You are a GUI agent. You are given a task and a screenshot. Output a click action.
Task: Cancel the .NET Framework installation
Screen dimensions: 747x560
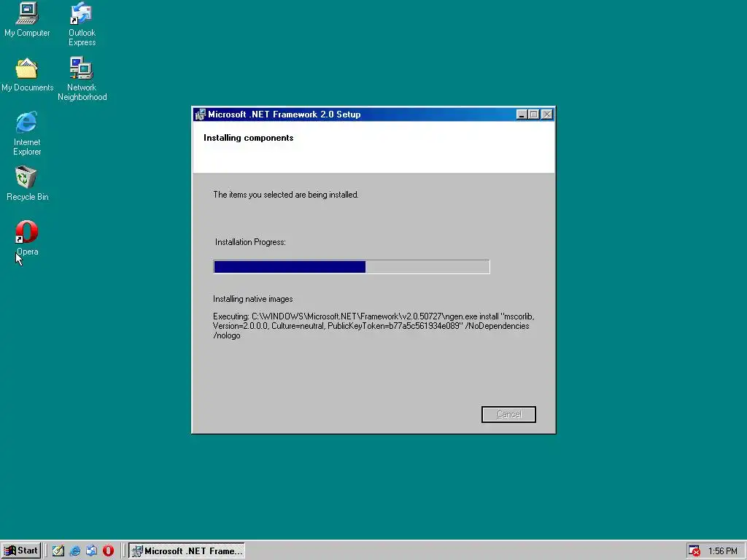[x=508, y=414]
